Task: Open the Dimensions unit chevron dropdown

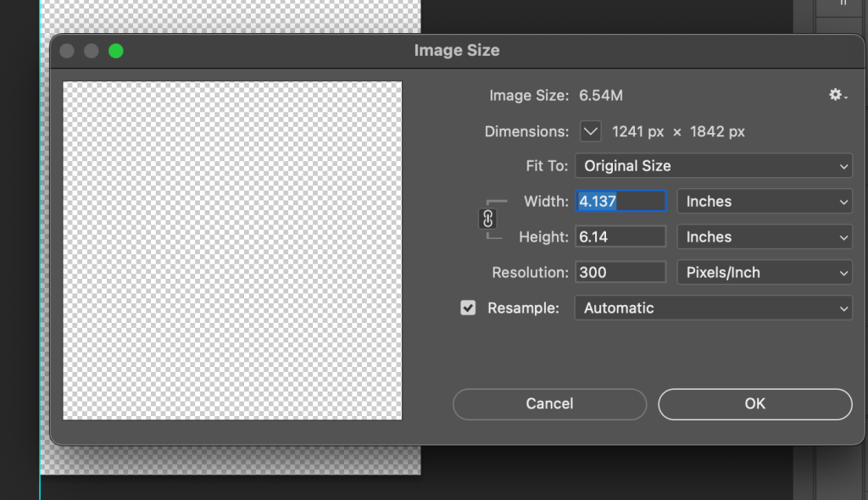Action: coord(590,131)
